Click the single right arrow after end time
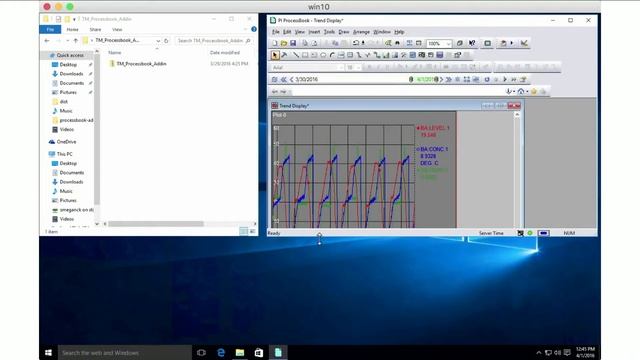The width and height of the screenshot is (640, 360). [442, 80]
